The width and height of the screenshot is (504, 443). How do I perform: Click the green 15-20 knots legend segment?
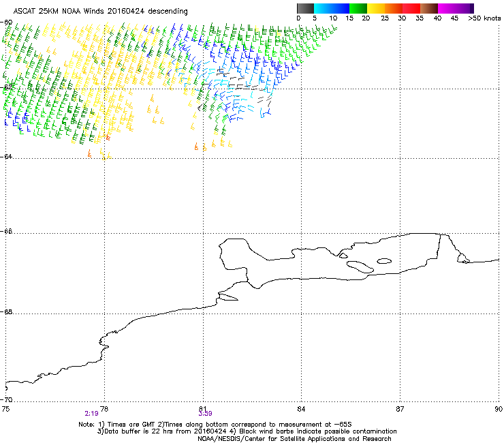click(x=358, y=8)
